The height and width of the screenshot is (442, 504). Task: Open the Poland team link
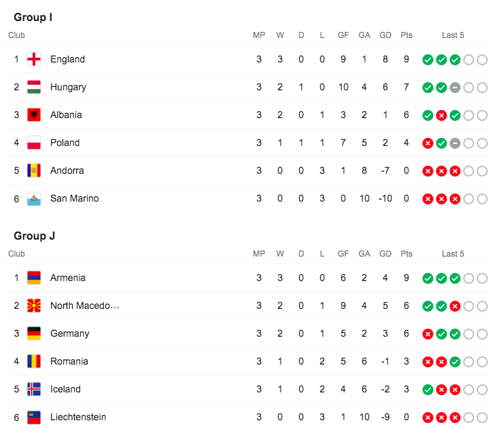(65, 143)
